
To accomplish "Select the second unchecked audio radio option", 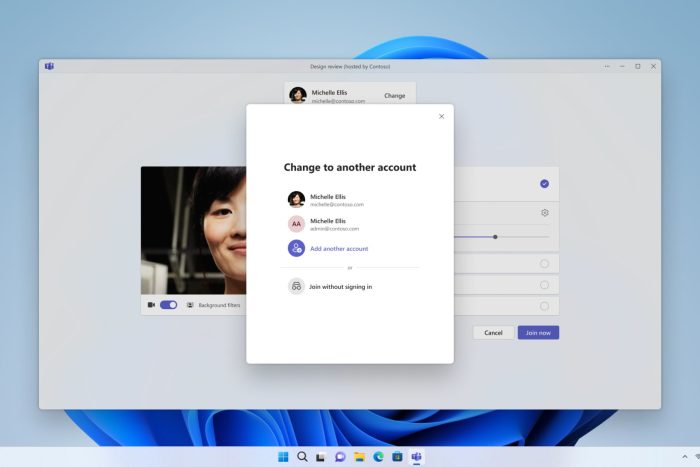I will pyautogui.click(x=544, y=285).
